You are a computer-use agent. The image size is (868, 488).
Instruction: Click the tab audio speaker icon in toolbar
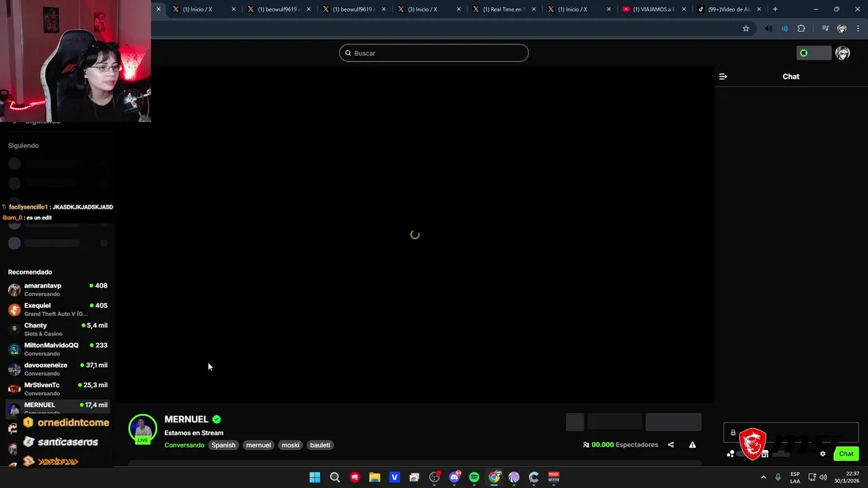[x=768, y=28]
